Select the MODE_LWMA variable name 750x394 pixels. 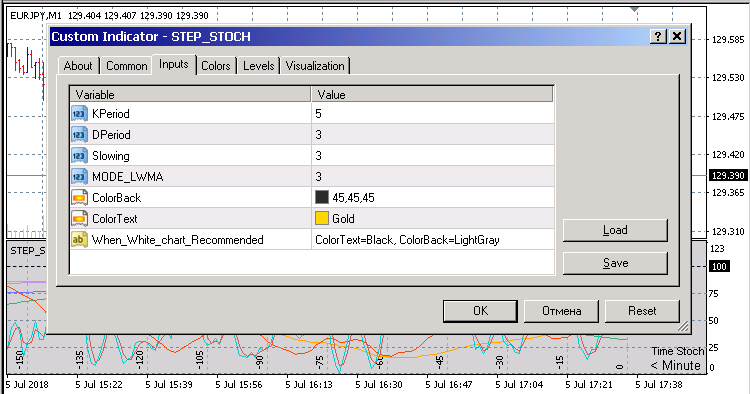click(x=127, y=177)
